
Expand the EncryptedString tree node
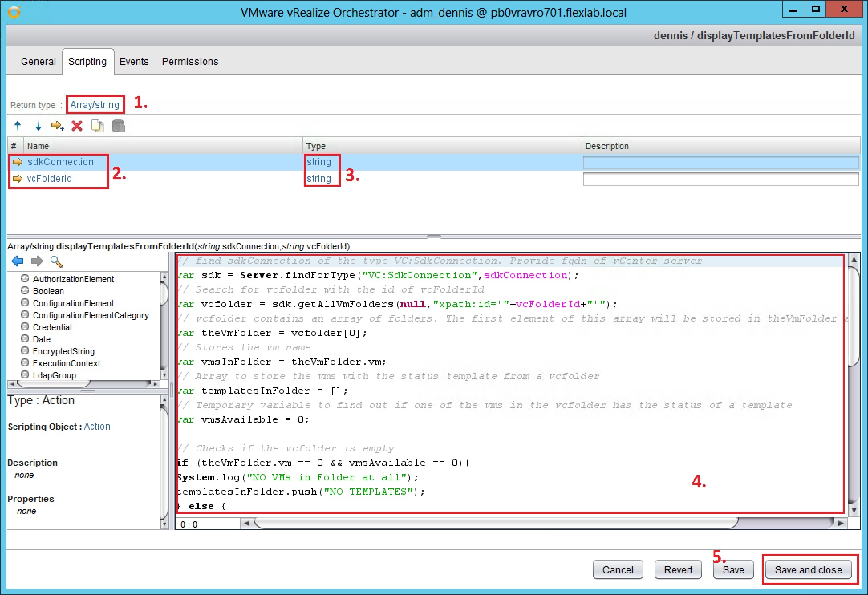tap(25, 351)
